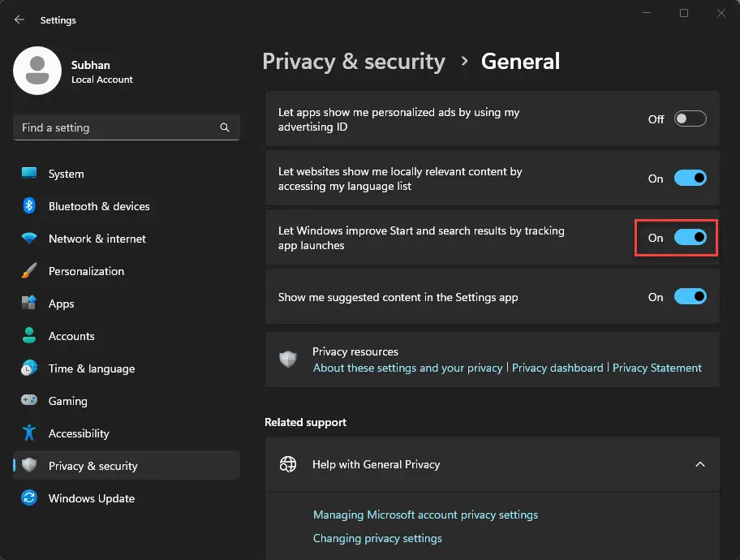Open Apps settings label
This screenshot has width=740, height=560.
tap(62, 304)
